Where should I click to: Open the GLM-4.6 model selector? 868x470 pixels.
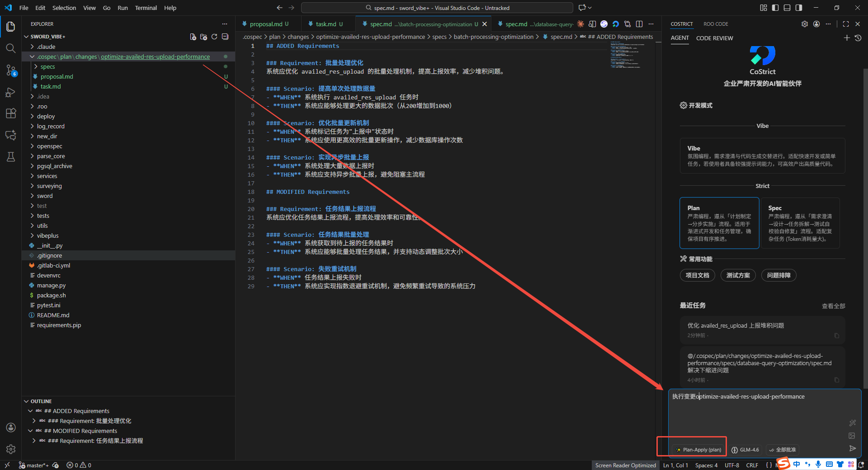(x=745, y=450)
